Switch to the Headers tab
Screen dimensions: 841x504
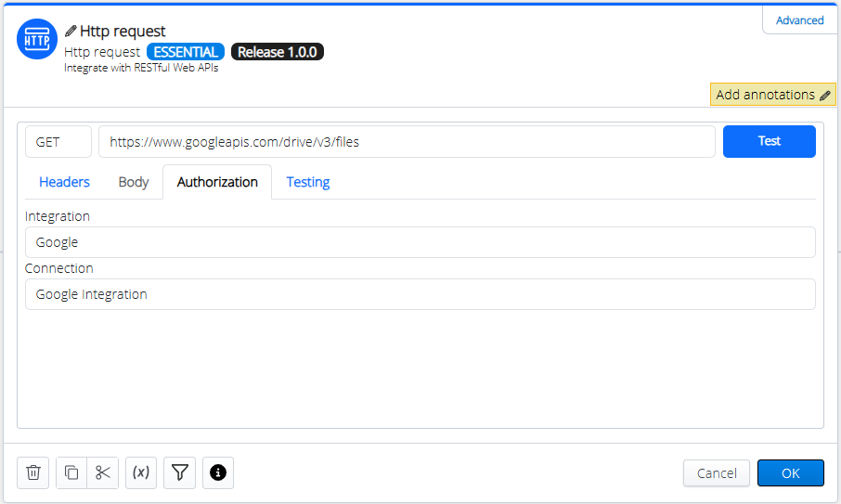tap(64, 182)
